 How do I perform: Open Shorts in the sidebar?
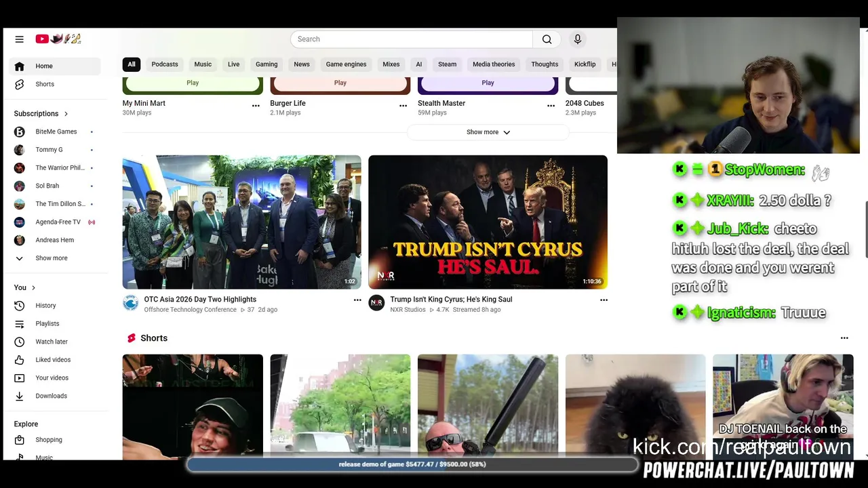[x=55, y=84]
